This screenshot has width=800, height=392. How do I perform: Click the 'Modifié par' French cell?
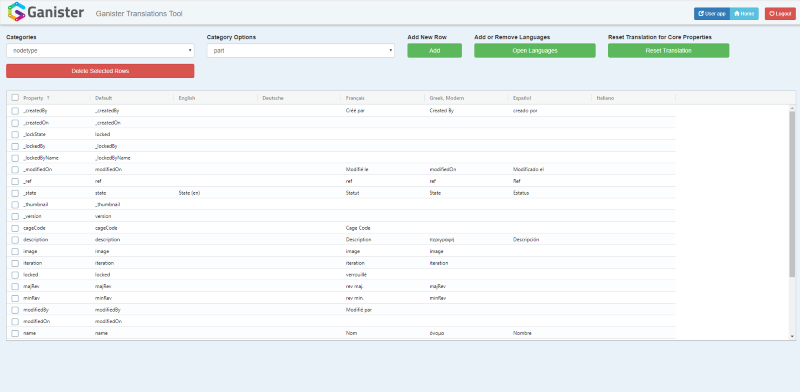pyautogui.click(x=358, y=310)
